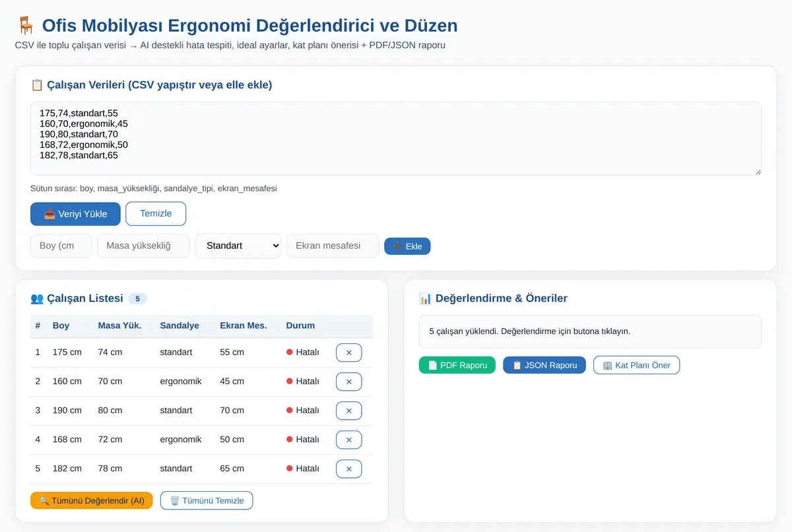The image size is (792, 532).
Task: Click the Hatalı status in row 3
Action: click(303, 411)
